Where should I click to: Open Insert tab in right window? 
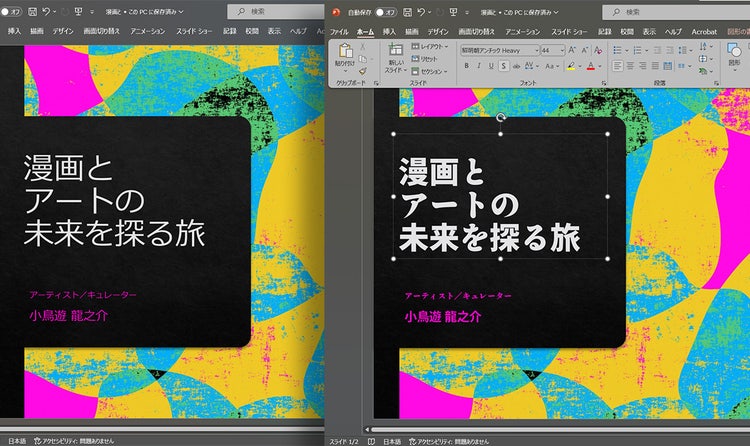389,32
